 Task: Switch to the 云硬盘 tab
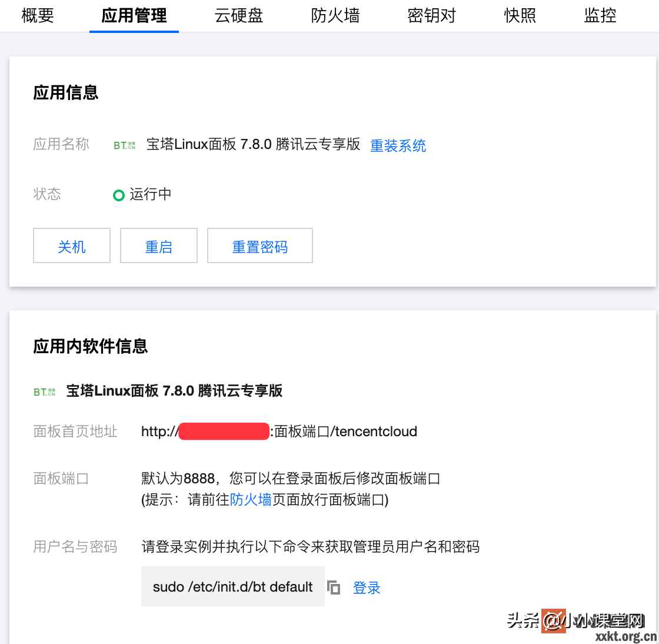(239, 15)
